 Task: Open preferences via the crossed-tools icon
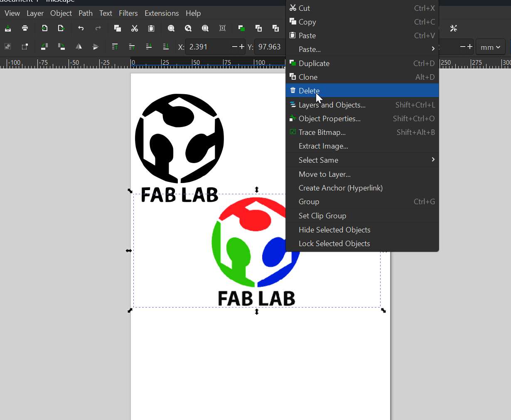point(454,28)
